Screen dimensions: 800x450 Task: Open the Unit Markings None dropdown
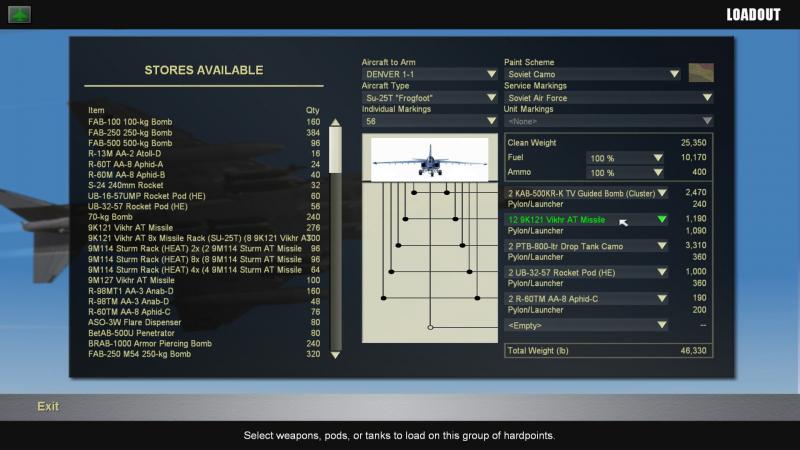click(x=609, y=121)
